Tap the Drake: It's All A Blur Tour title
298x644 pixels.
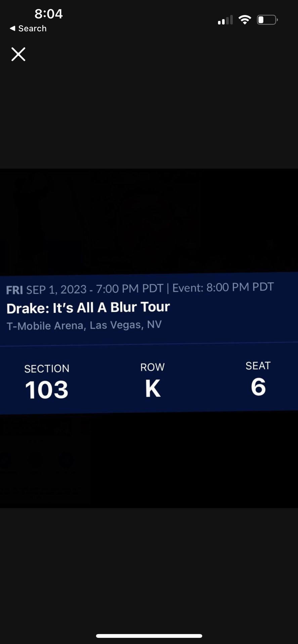88,308
